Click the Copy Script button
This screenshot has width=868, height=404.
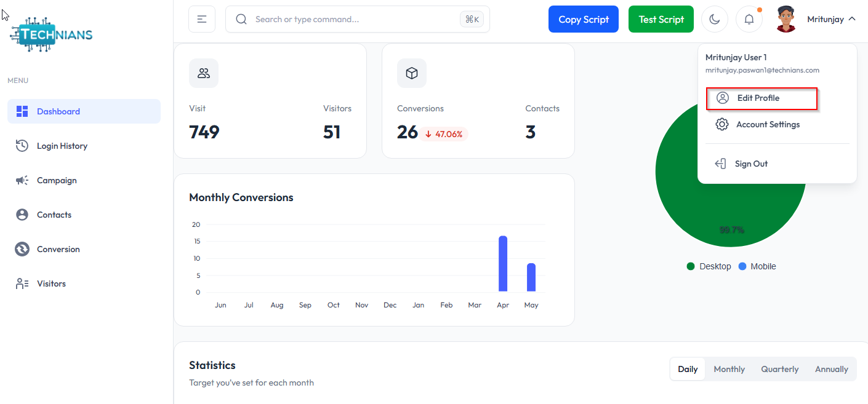(583, 19)
